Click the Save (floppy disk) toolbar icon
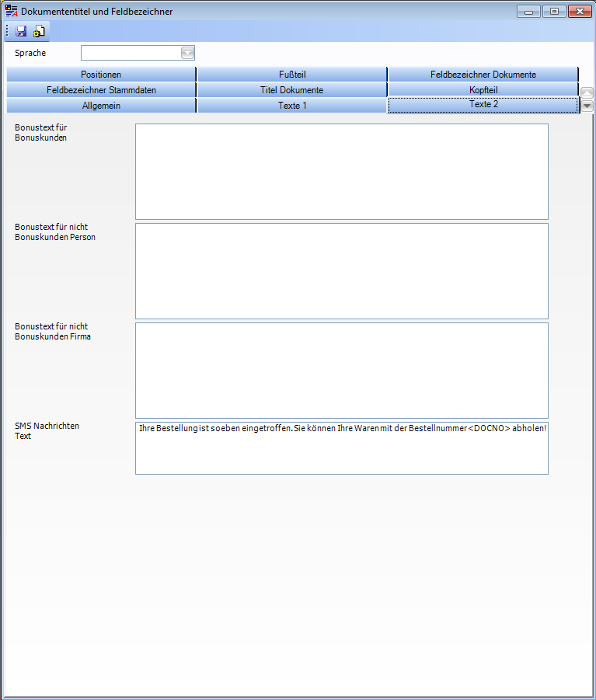Image resolution: width=596 pixels, height=700 pixels. point(21,31)
